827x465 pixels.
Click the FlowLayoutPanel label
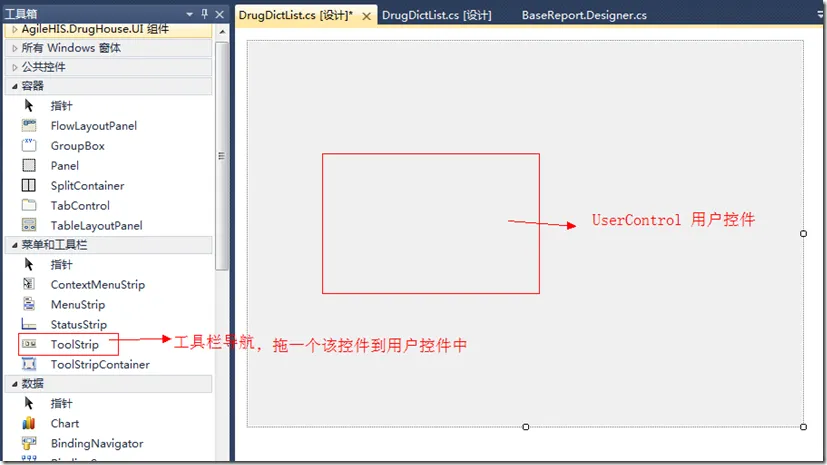(x=94, y=125)
